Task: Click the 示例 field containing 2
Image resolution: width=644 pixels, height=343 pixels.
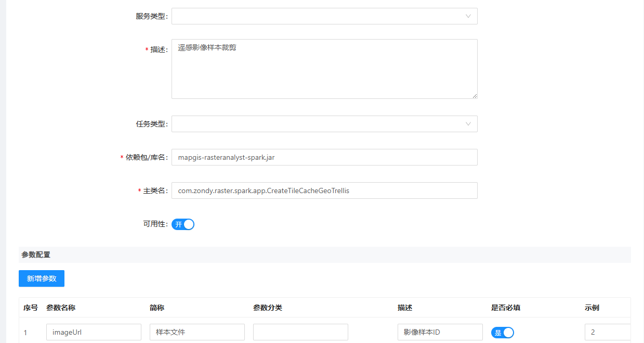Action: (x=607, y=332)
